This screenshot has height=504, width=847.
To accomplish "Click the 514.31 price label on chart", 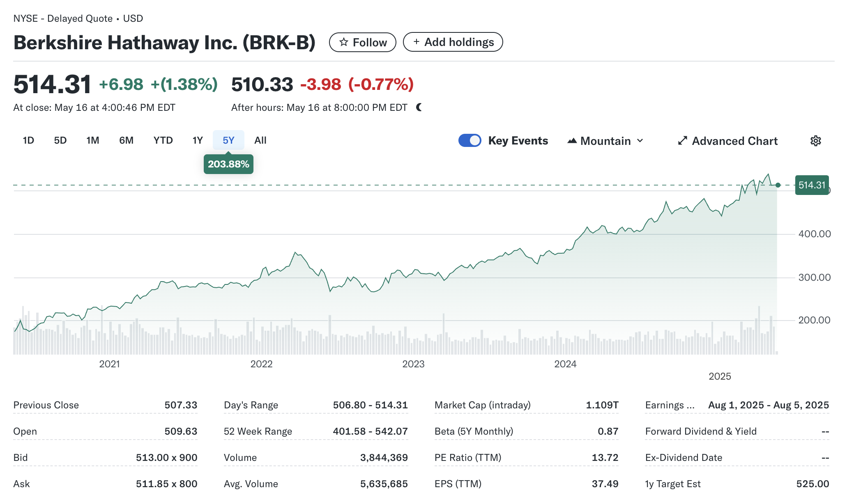I will pyautogui.click(x=812, y=185).
